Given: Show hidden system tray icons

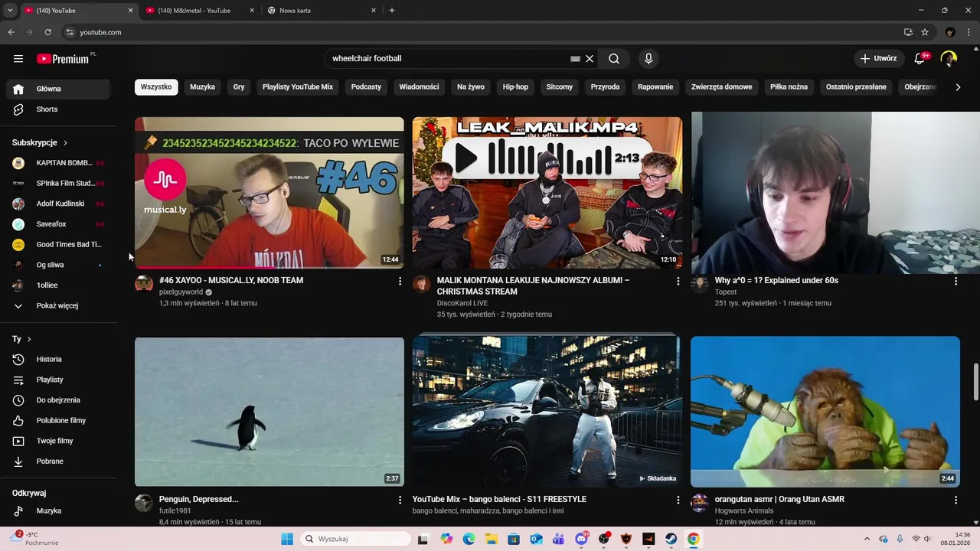Looking at the screenshot, I should point(867,539).
